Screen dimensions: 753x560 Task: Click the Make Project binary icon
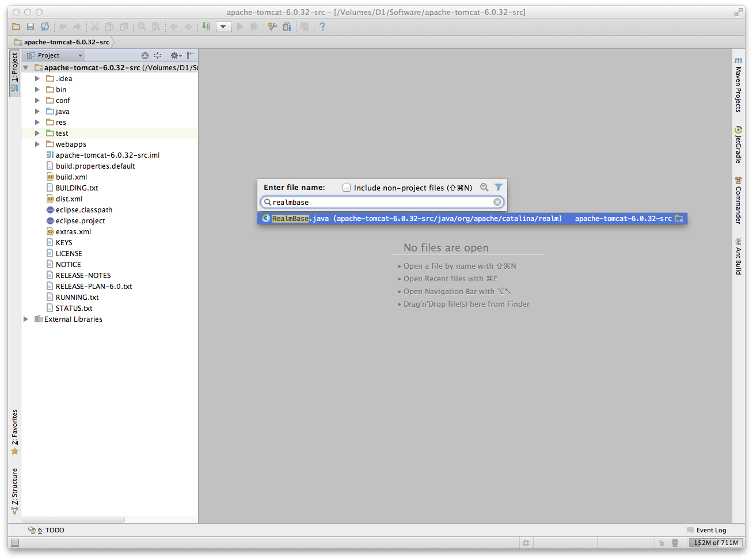(206, 26)
